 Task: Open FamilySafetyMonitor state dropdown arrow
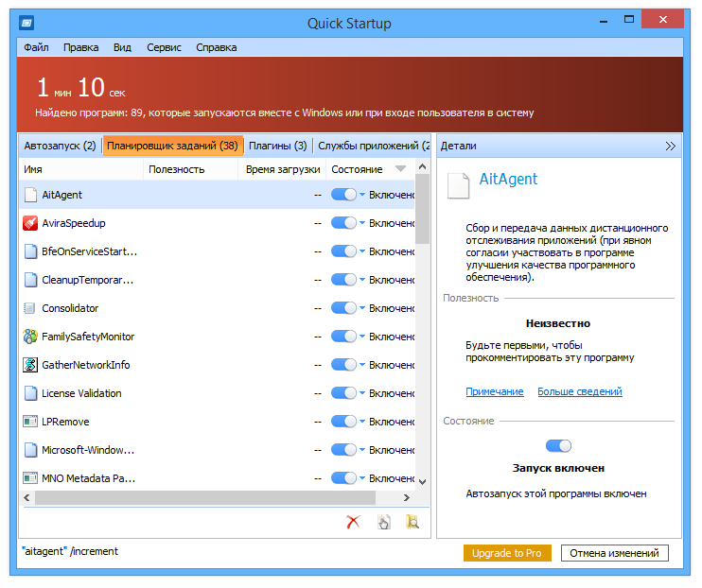[362, 337]
